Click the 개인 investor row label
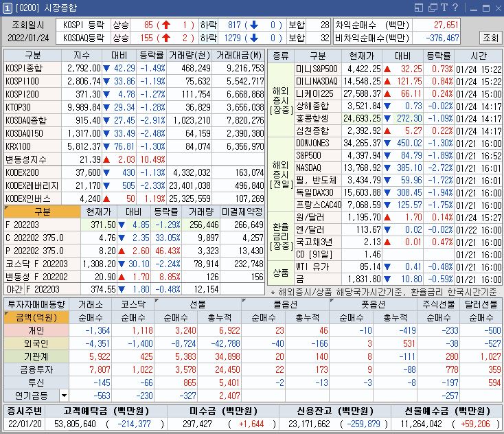Viewport: 504px width, 434px height. [x=36, y=330]
